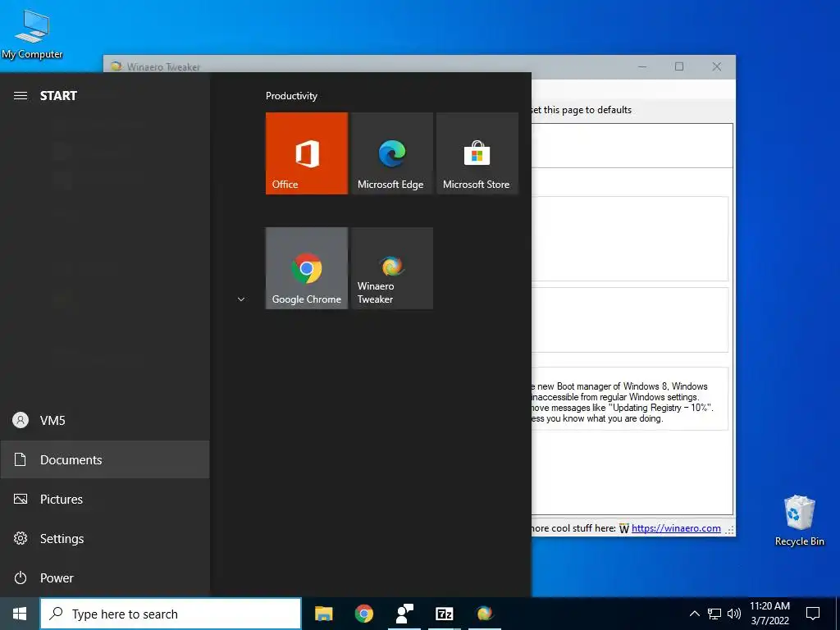Open the Microsoft Store tile
This screenshot has width=840, height=630.
[x=477, y=153]
